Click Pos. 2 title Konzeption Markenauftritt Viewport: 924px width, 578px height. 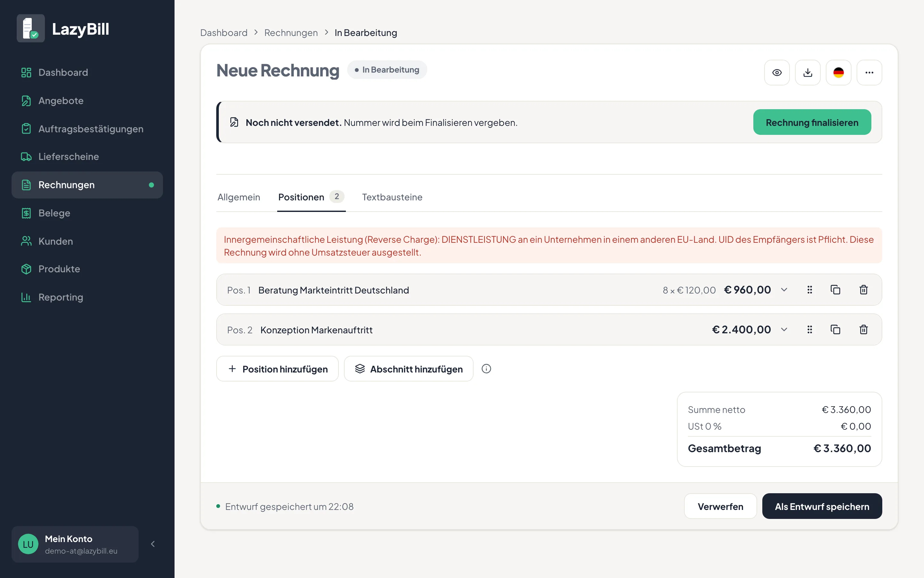point(317,330)
